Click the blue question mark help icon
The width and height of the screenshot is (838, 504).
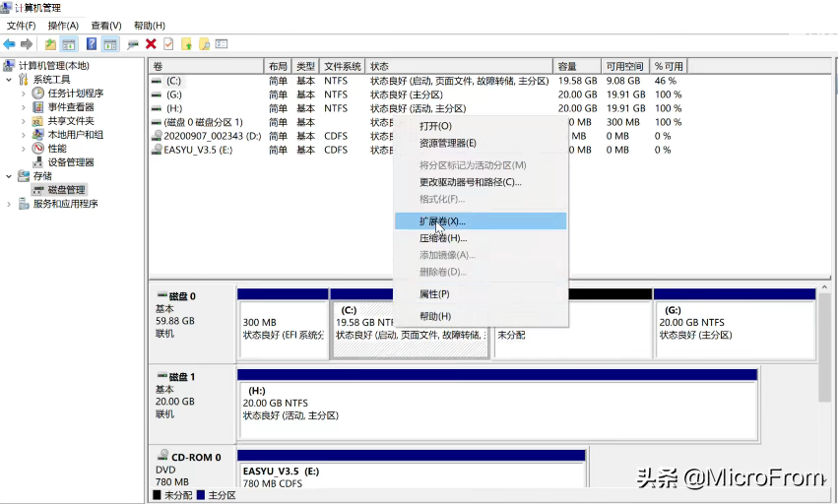pos(92,44)
